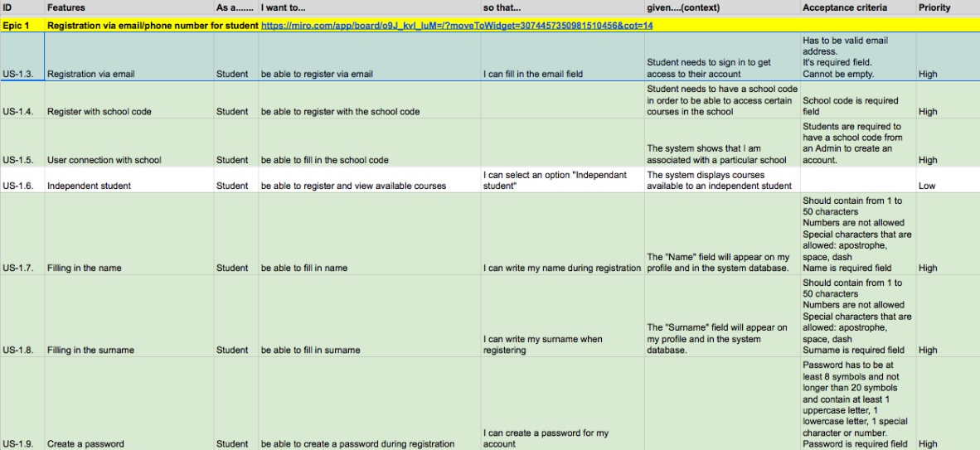Screen dimensions: 980x450
Task: Click the 'Register with school code' feature cell
Action: pyautogui.click(x=129, y=100)
